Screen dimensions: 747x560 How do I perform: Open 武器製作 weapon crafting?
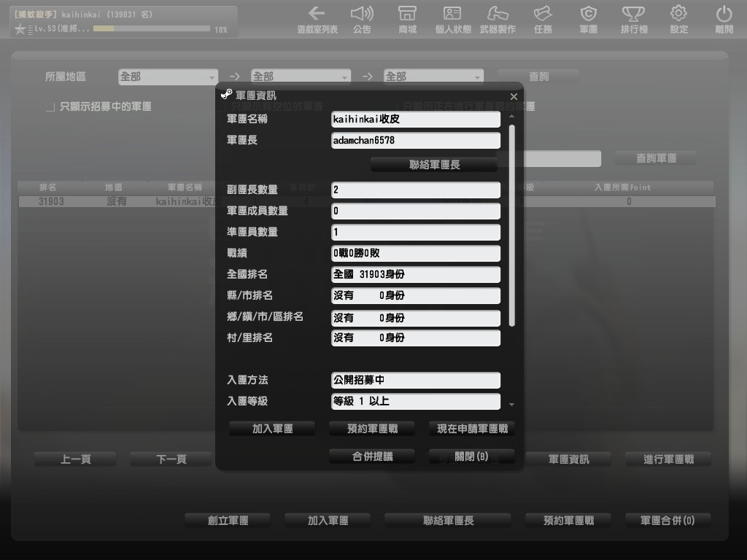point(498,19)
